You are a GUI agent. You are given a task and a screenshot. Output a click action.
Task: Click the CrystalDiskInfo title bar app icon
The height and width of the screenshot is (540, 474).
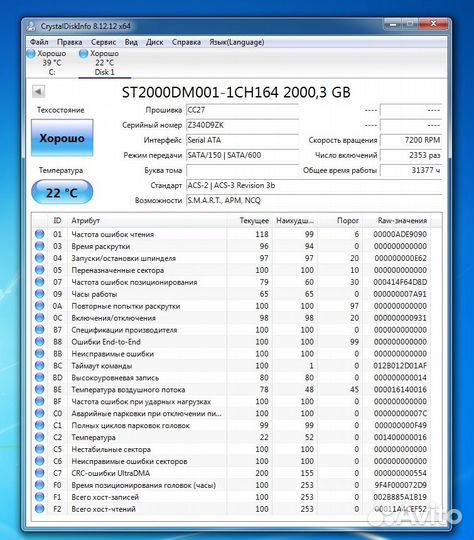[x=32, y=26]
